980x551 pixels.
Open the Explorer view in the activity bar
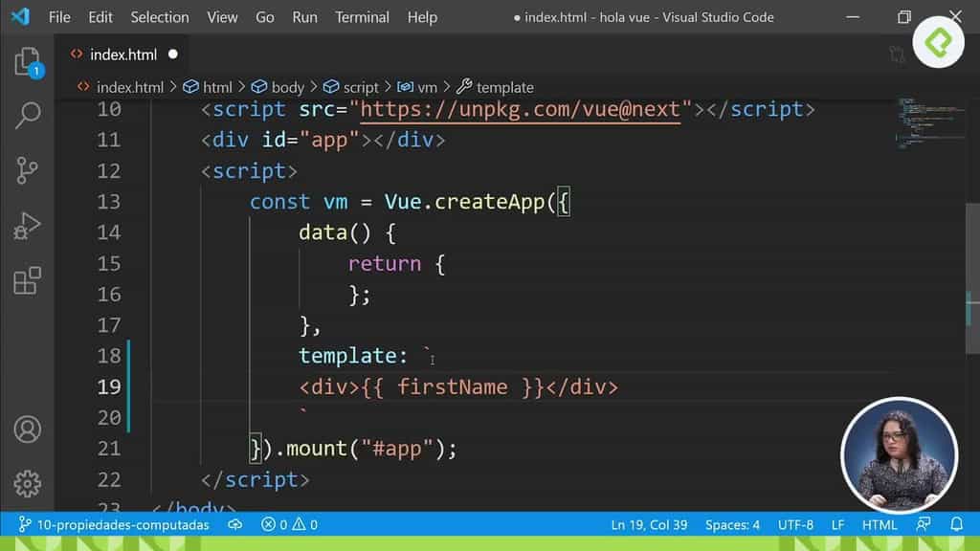pyautogui.click(x=28, y=62)
